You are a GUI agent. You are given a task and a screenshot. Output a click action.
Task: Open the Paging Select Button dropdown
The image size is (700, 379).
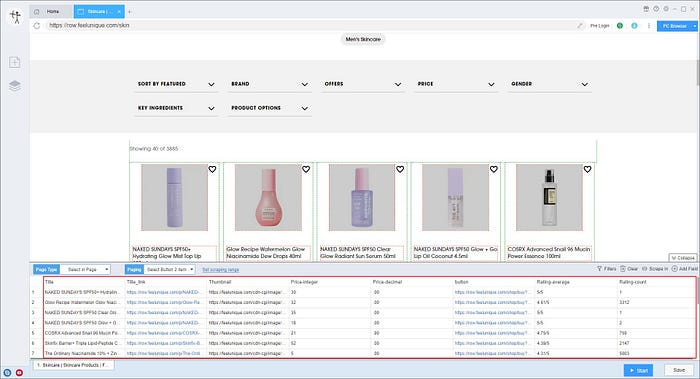click(x=169, y=270)
